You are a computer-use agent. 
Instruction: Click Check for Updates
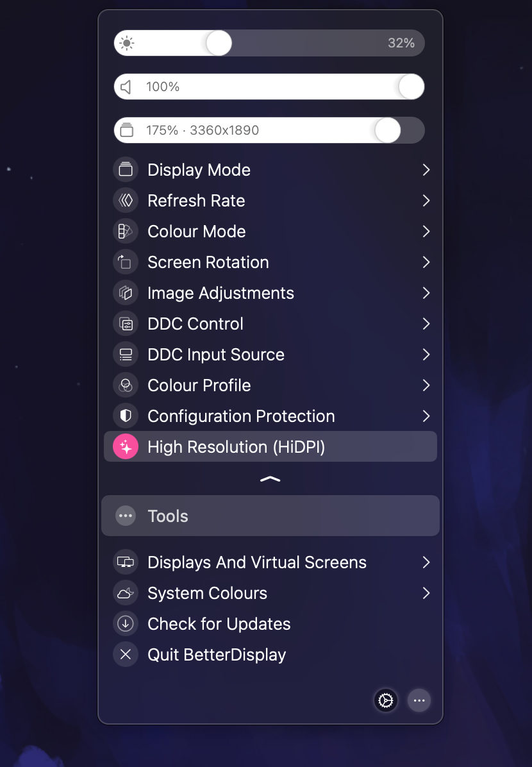point(219,624)
